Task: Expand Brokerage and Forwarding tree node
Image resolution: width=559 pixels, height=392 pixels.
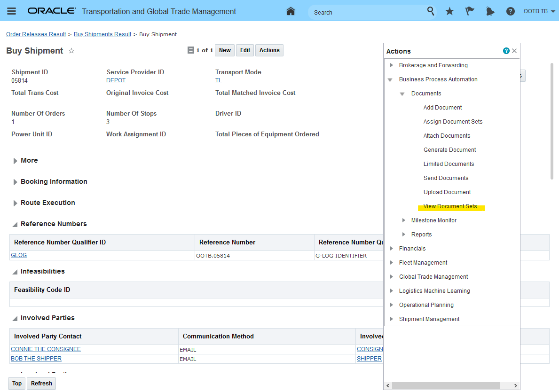Action: pyautogui.click(x=392, y=65)
